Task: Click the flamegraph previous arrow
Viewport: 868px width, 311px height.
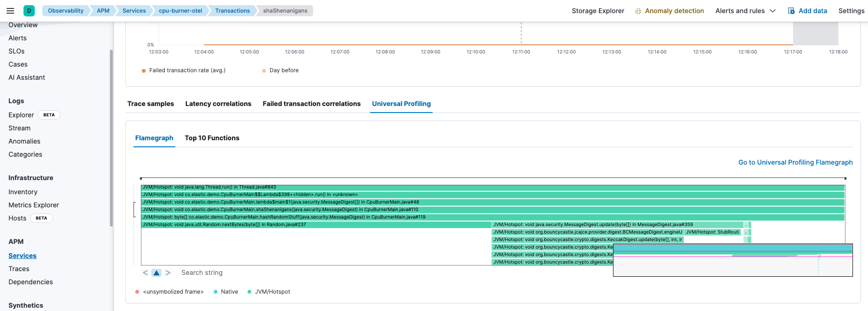Action: coord(146,273)
